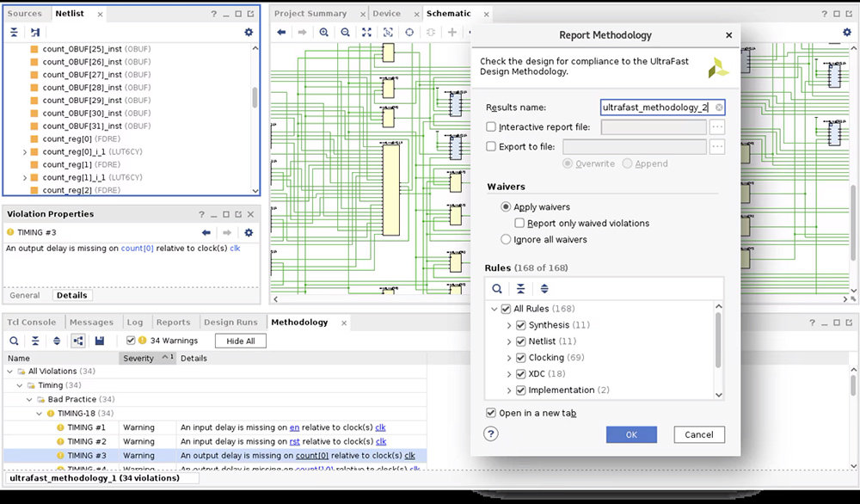Screen dimensions: 860x504
Task: Click the help question mark in dialog
Action: coord(491,434)
